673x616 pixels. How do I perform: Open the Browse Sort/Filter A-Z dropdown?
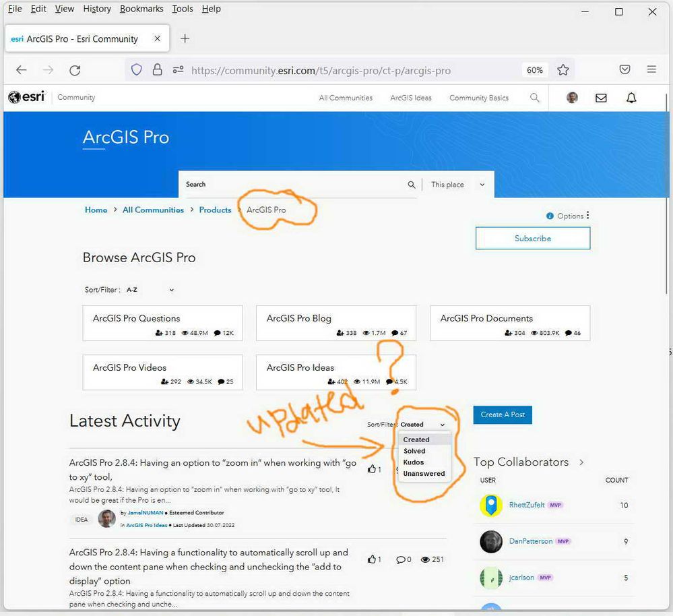[x=150, y=290]
